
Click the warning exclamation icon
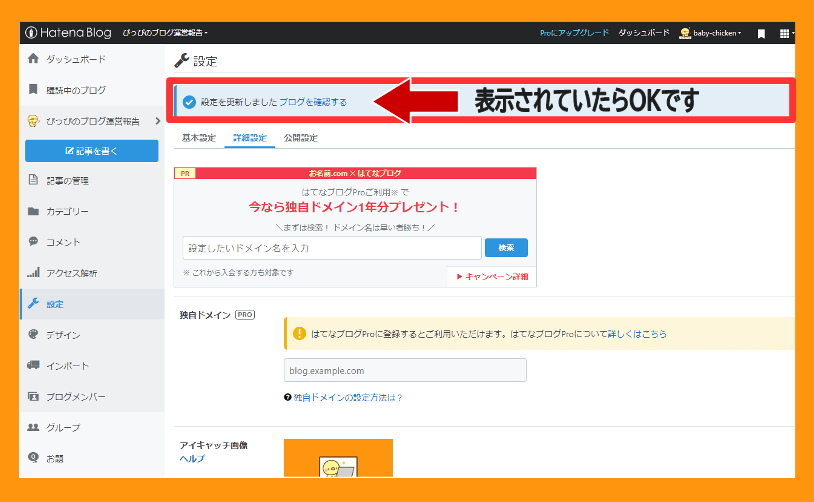tap(300, 333)
